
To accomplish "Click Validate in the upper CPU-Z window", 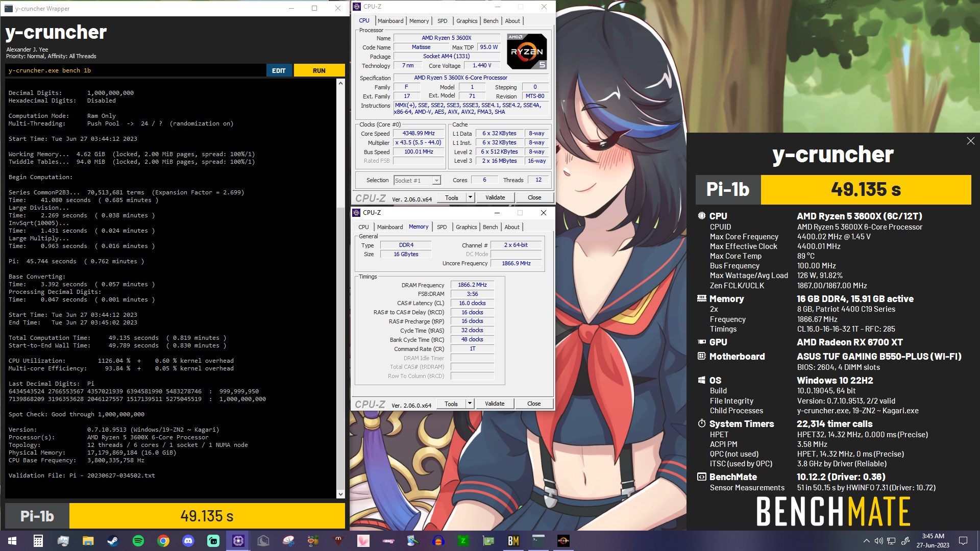I will pyautogui.click(x=495, y=197).
